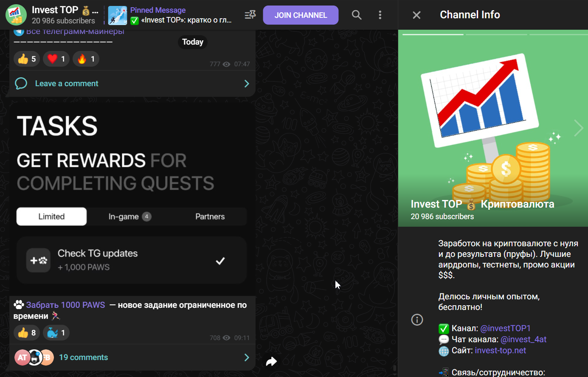Open the Забрать 1000 PAWS link
This screenshot has height=377, width=588.
click(x=65, y=305)
